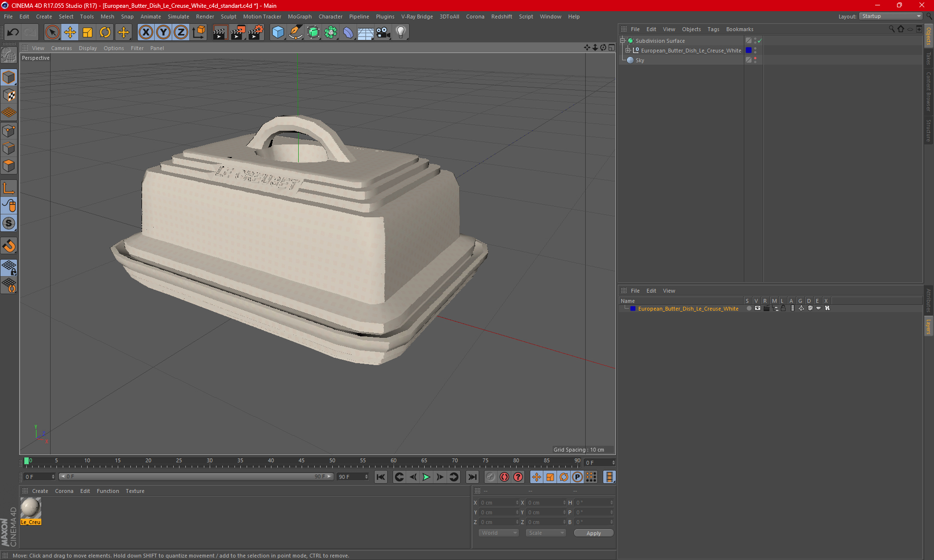Toggle Enable Snap magnet icon

click(9, 246)
